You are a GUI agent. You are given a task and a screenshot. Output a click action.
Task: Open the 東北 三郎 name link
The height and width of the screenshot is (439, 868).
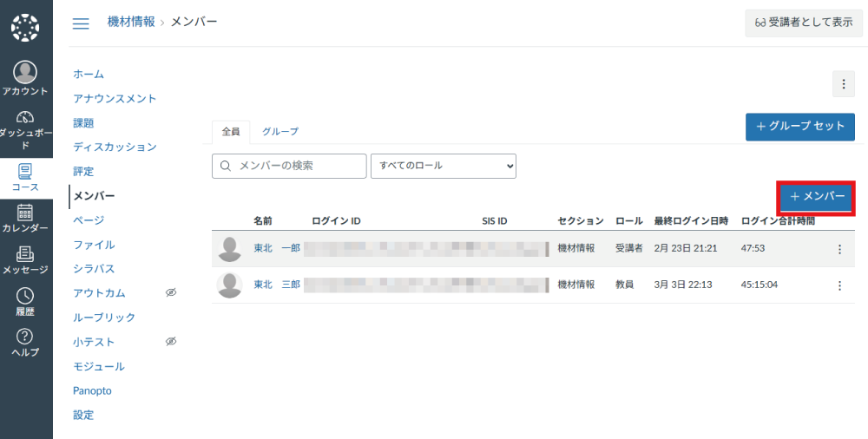click(x=277, y=285)
